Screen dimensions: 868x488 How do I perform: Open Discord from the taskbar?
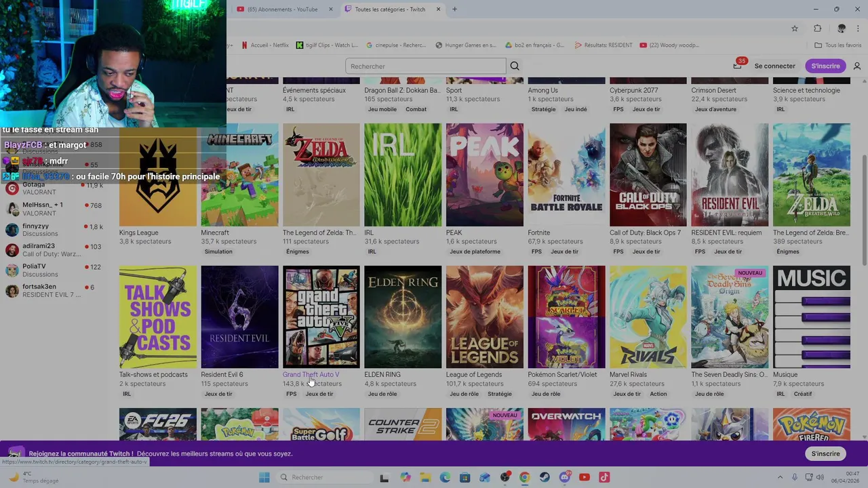tap(565, 477)
